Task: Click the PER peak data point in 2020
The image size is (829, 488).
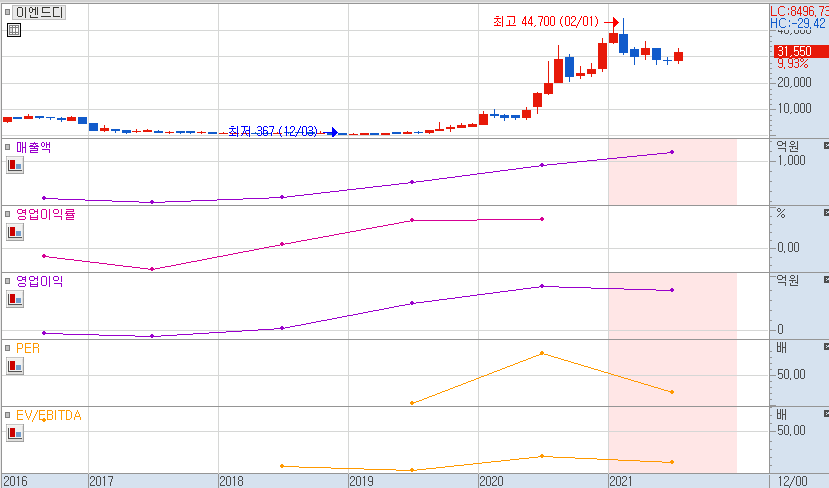Action: (542, 353)
